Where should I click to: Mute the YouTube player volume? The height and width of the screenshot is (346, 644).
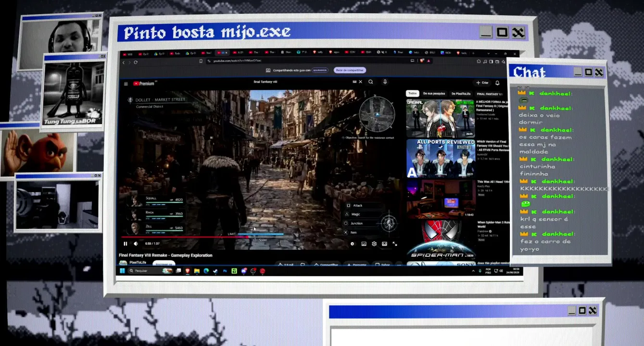(x=136, y=244)
